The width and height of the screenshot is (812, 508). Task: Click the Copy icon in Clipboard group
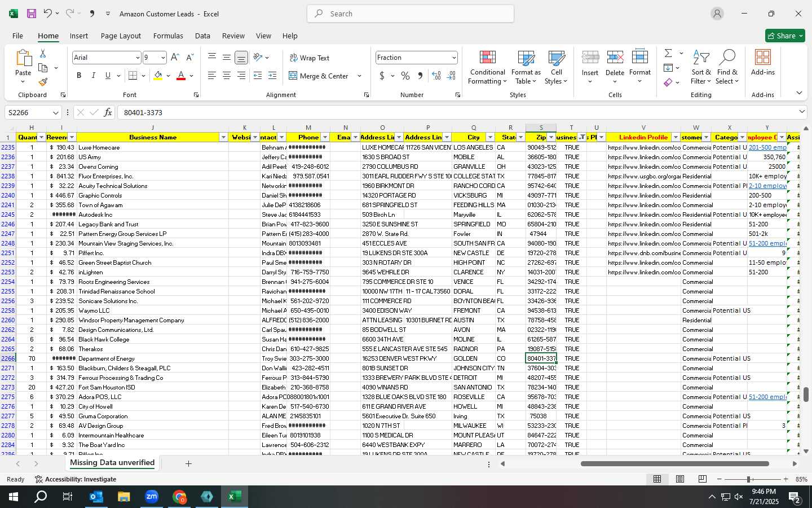[43, 68]
